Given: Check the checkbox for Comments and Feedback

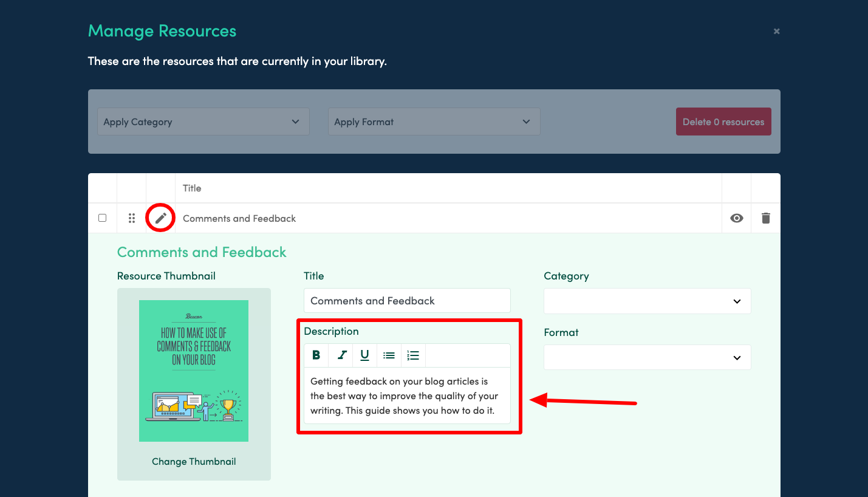Looking at the screenshot, I should tap(102, 218).
